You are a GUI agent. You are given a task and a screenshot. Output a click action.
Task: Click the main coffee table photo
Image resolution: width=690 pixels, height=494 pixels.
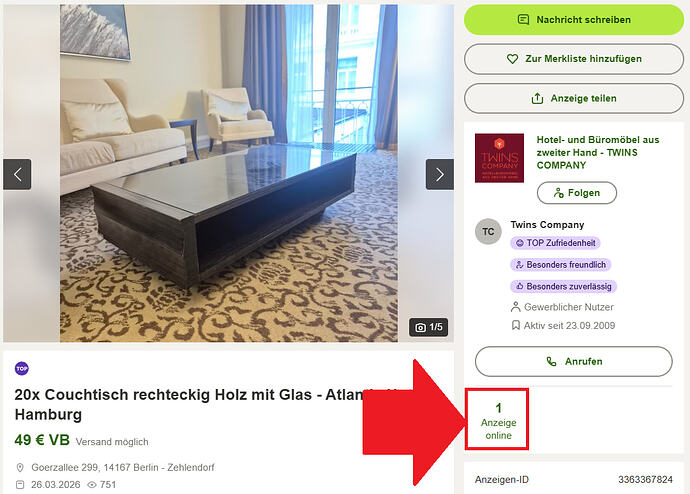pyautogui.click(x=228, y=173)
